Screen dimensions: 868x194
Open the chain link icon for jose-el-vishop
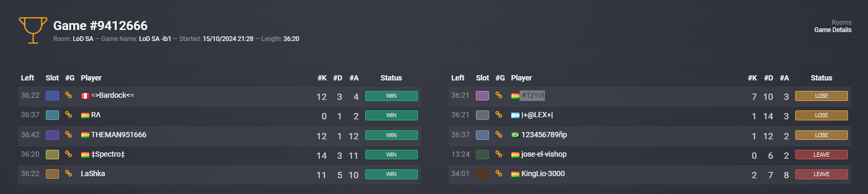499,154
